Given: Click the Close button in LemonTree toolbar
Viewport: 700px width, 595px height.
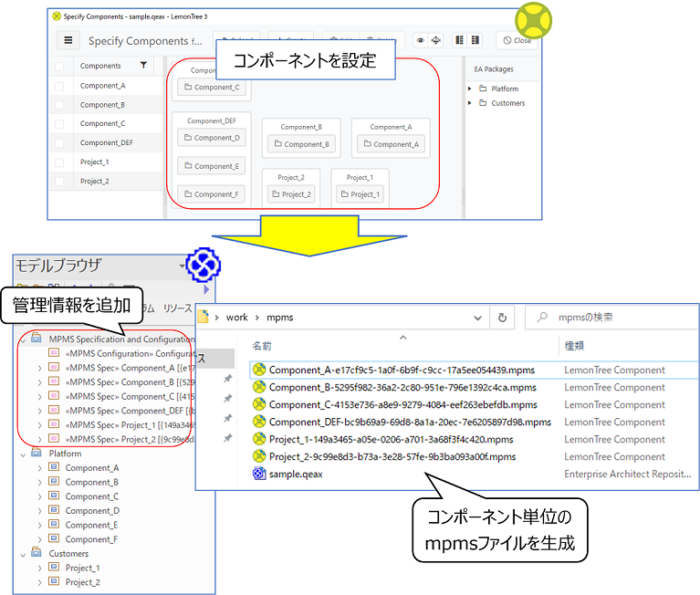Looking at the screenshot, I should [x=517, y=40].
